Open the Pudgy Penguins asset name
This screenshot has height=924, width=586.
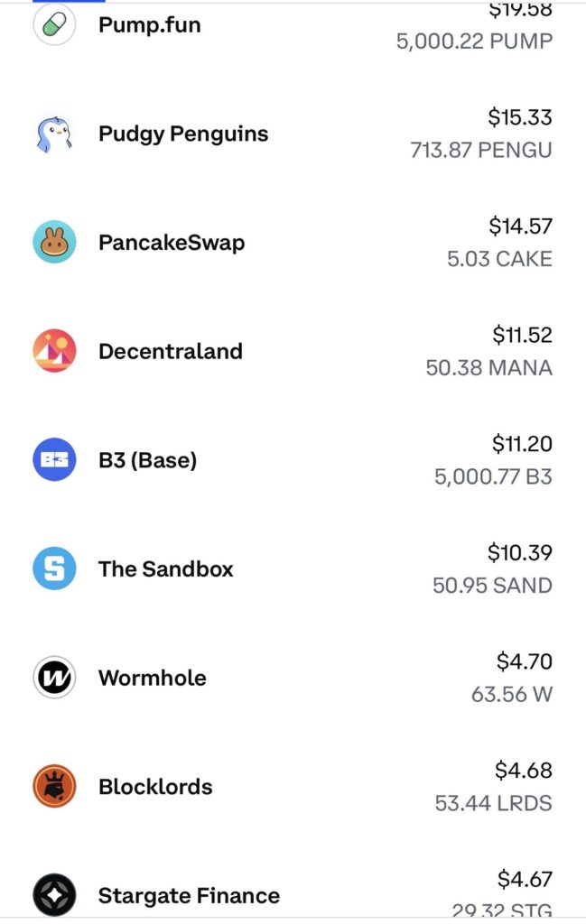click(183, 134)
